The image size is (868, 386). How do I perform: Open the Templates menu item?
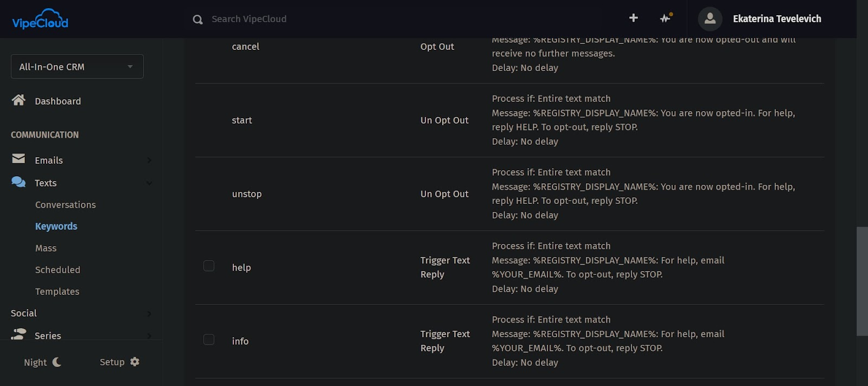click(57, 292)
